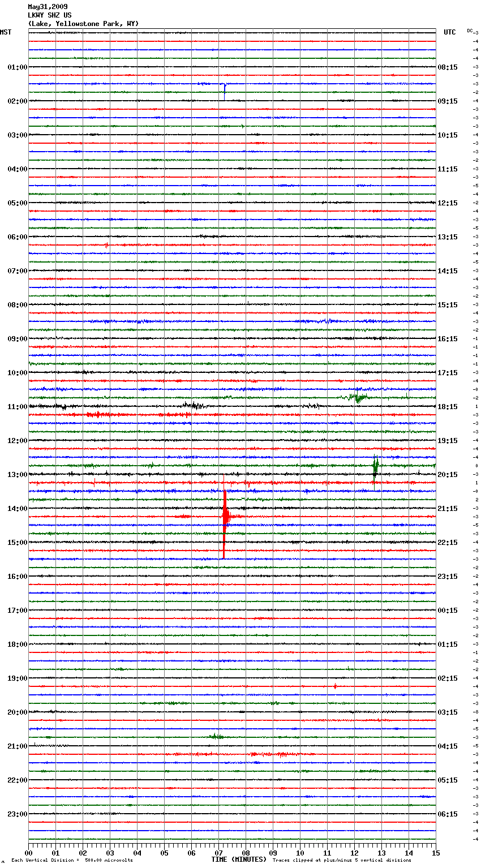Click the small red blip on the 19:15 trace

[335, 686]
